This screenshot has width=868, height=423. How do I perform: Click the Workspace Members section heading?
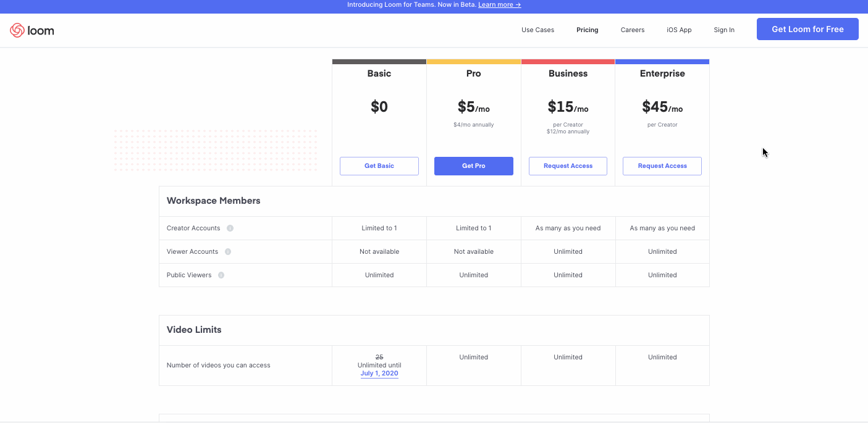213,201
